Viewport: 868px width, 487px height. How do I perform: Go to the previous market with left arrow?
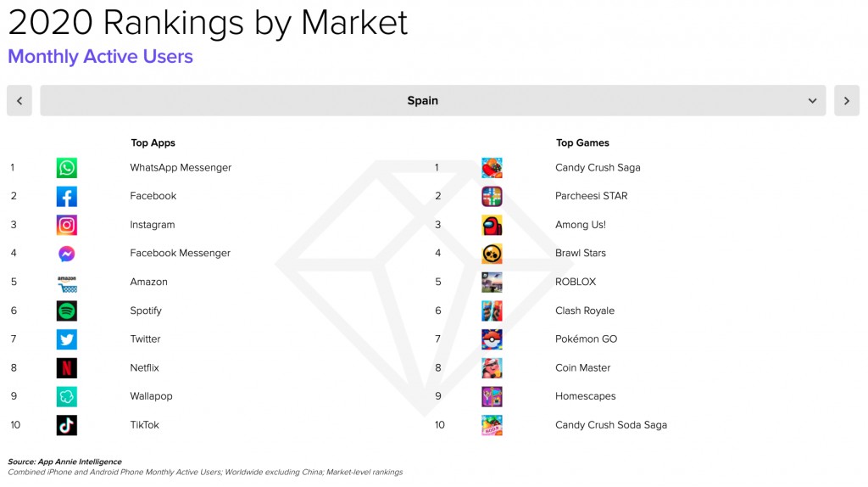(x=19, y=100)
